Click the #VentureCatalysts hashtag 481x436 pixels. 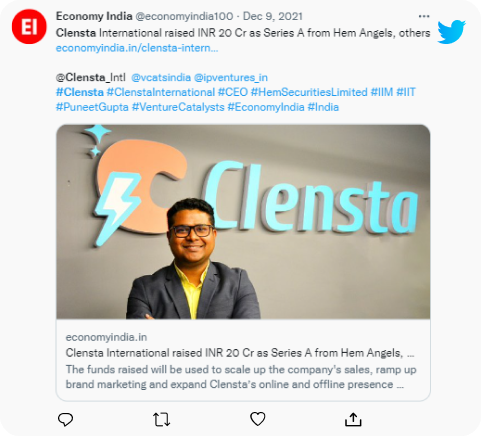point(178,107)
